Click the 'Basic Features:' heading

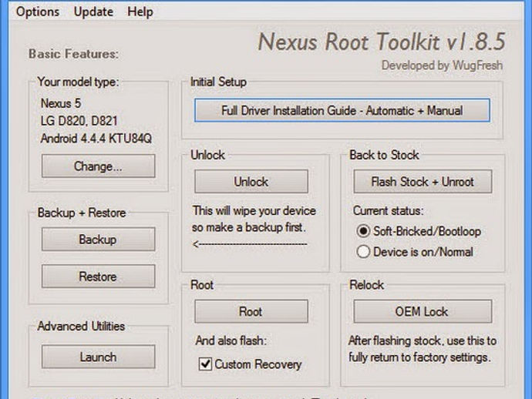73,54
